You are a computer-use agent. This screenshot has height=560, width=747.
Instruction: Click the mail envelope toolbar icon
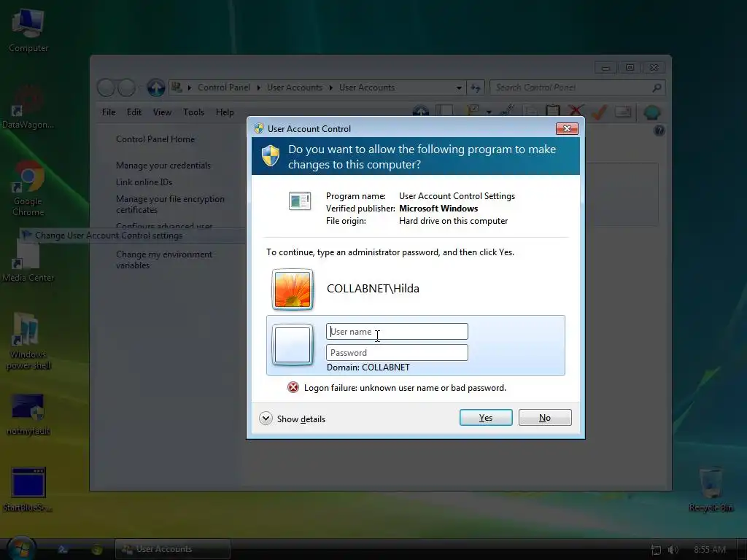623,112
